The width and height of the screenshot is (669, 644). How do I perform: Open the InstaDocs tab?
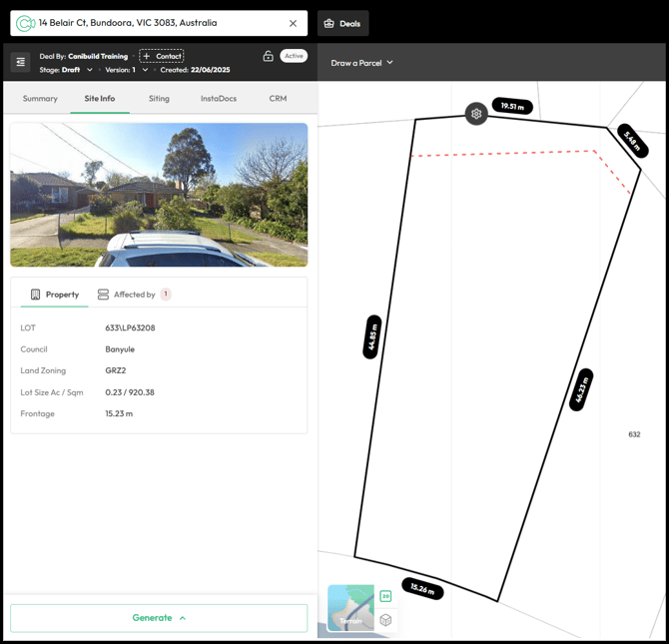218,99
